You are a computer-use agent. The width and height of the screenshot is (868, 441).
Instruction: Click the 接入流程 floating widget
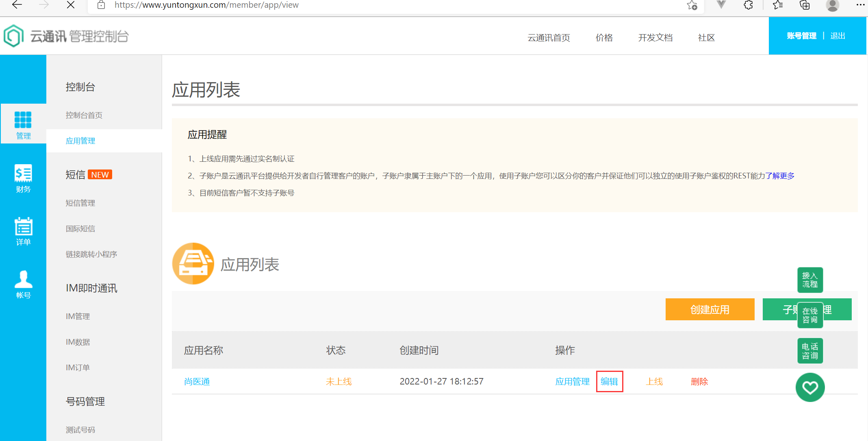coord(810,280)
